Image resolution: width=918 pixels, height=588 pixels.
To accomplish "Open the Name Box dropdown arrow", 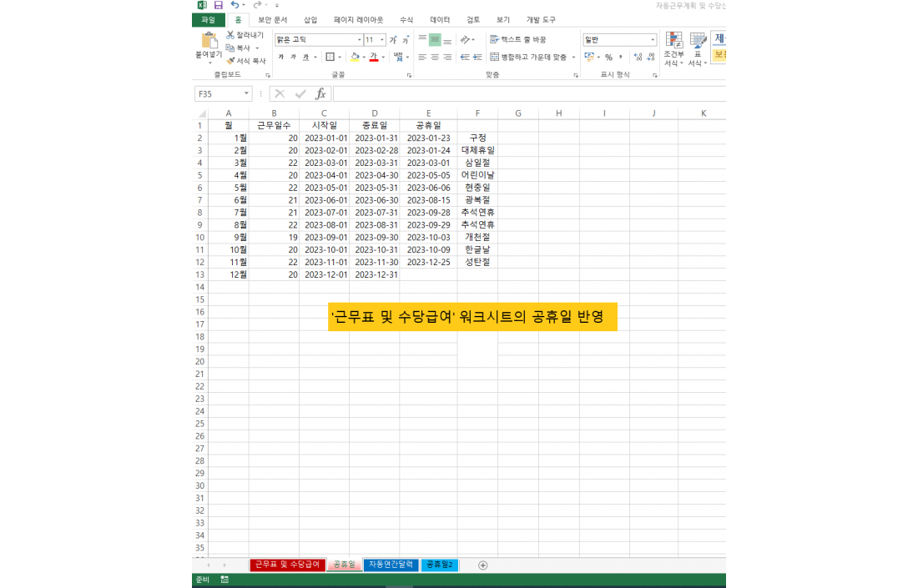I will tap(247, 94).
